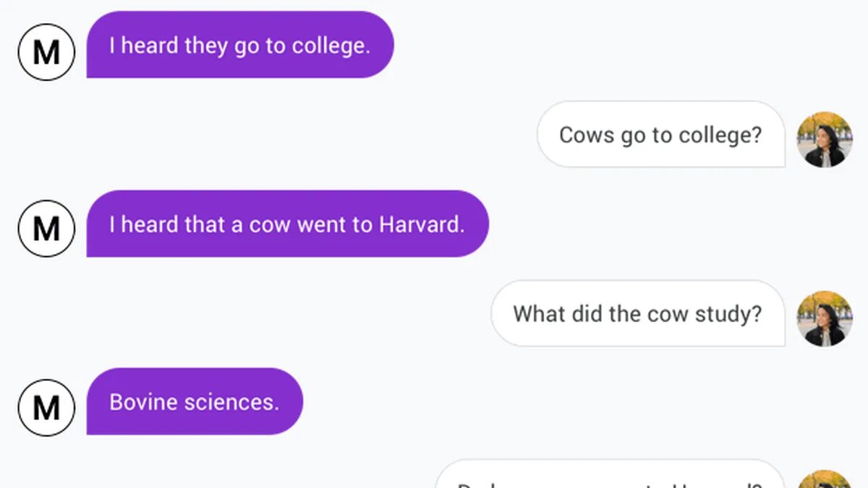Open the profile photo beside "What did the cow study?"
Viewport: 868px width, 488px height.
(825, 318)
